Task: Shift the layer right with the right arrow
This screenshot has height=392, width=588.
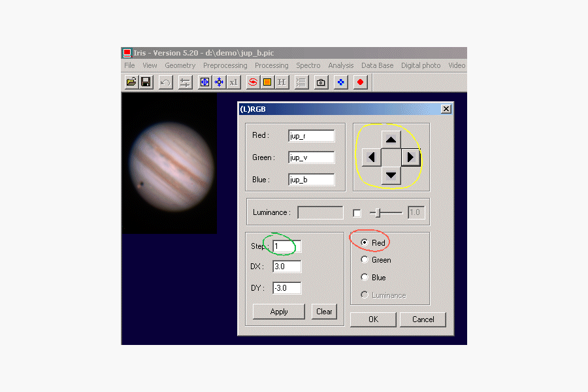Action: [410, 157]
